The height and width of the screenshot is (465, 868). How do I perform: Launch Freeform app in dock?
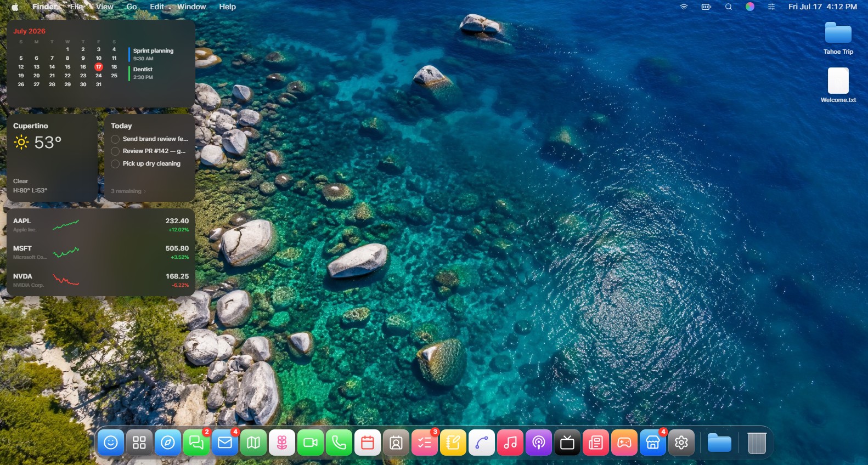point(482,443)
